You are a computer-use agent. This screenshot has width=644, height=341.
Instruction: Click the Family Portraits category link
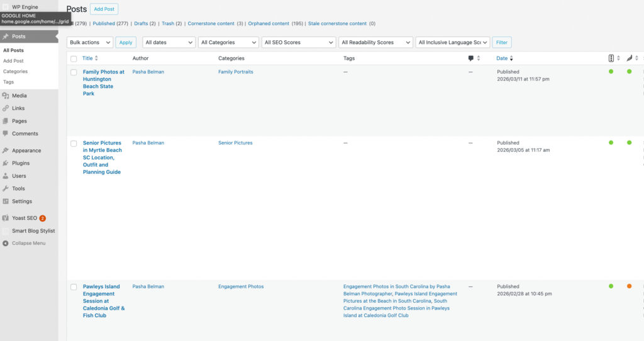236,72
